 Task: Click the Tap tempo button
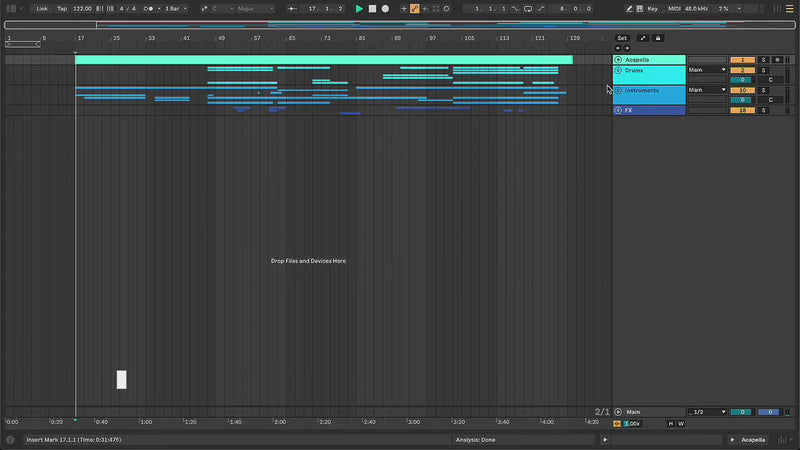62,8
